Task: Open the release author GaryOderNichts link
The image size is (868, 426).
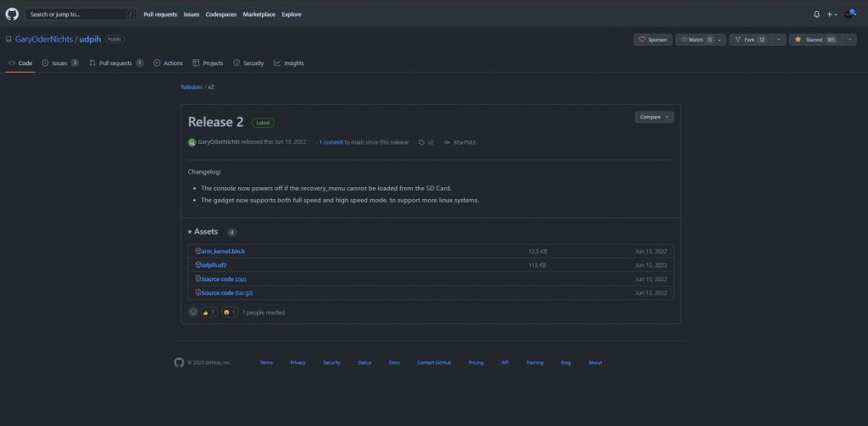Action: [x=219, y=142]
